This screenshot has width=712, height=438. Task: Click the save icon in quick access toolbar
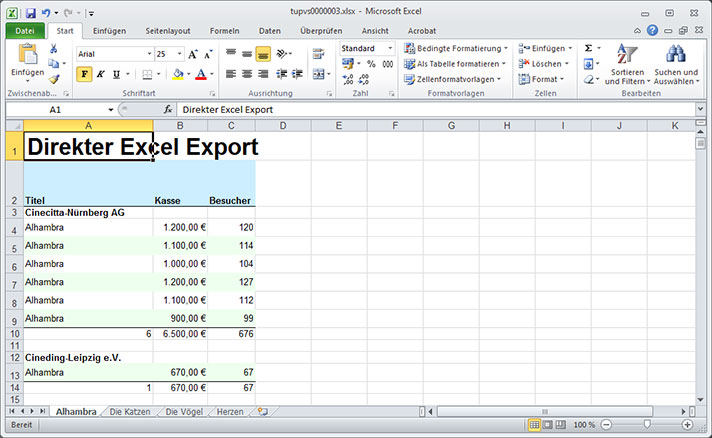[x=31, y=13]
